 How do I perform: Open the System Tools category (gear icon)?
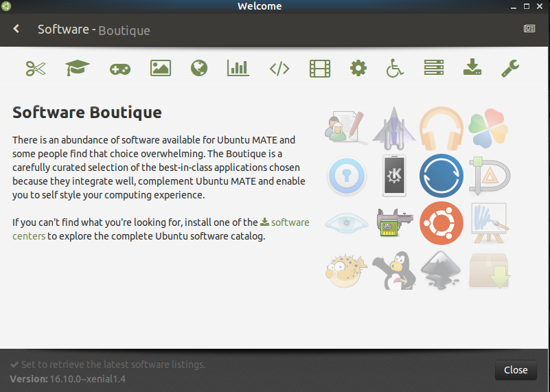pos(358,68)
